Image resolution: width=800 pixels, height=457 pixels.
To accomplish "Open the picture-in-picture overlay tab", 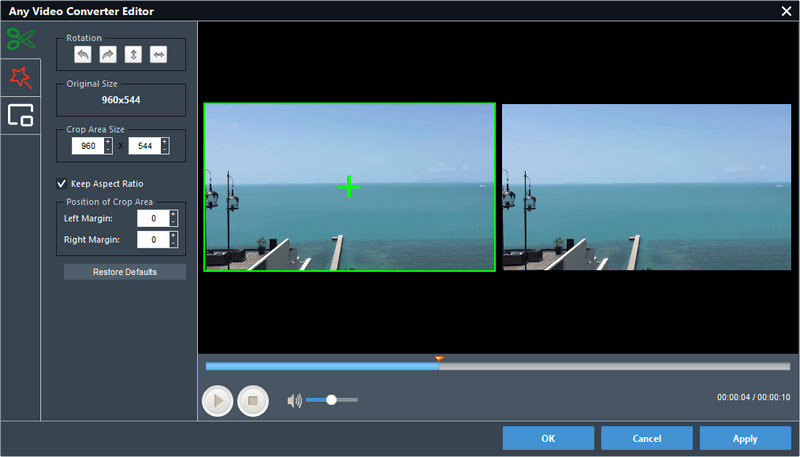I will click(x=20, y=115).
